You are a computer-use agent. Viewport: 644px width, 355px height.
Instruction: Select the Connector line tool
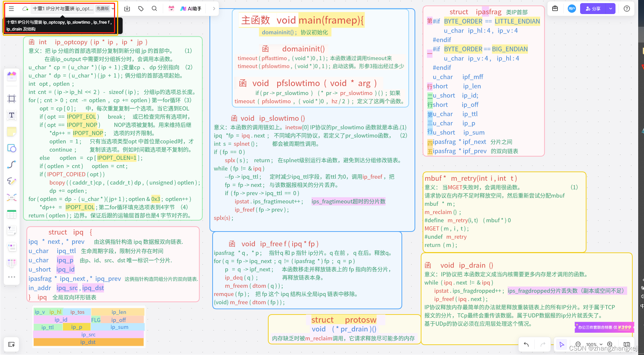click(12, 165)
